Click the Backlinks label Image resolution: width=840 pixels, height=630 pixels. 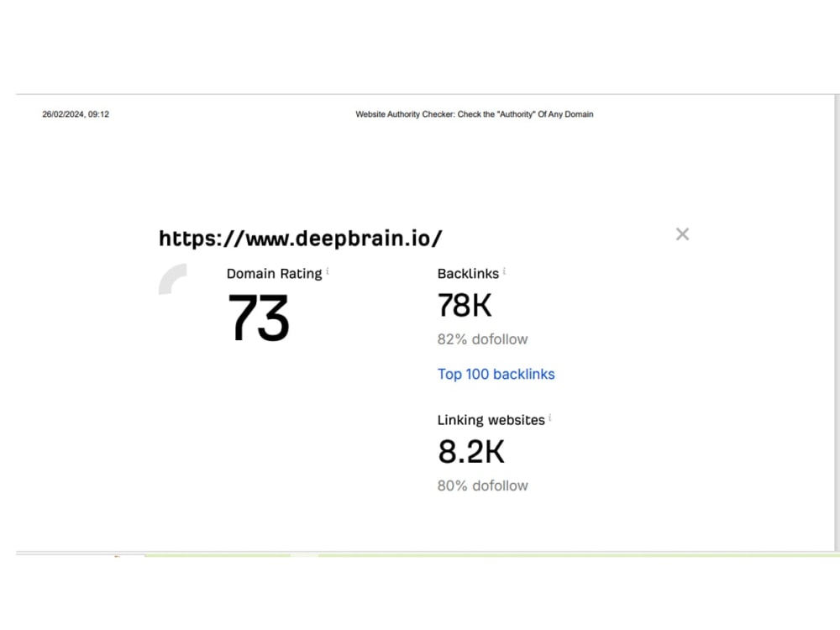pyautogui.click(x=468, y=274)
